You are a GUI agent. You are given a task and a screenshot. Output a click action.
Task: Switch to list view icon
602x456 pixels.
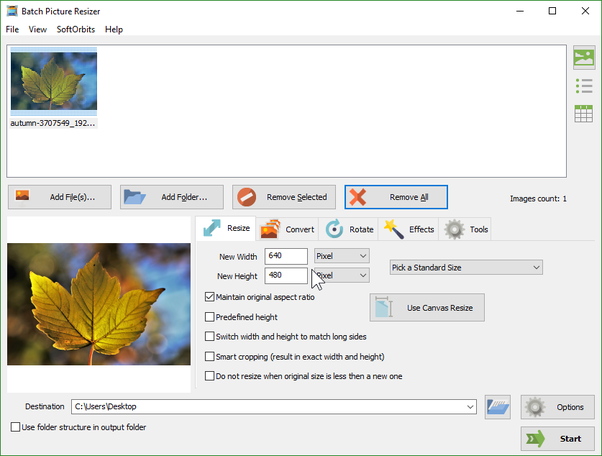(x=584, y=86)
